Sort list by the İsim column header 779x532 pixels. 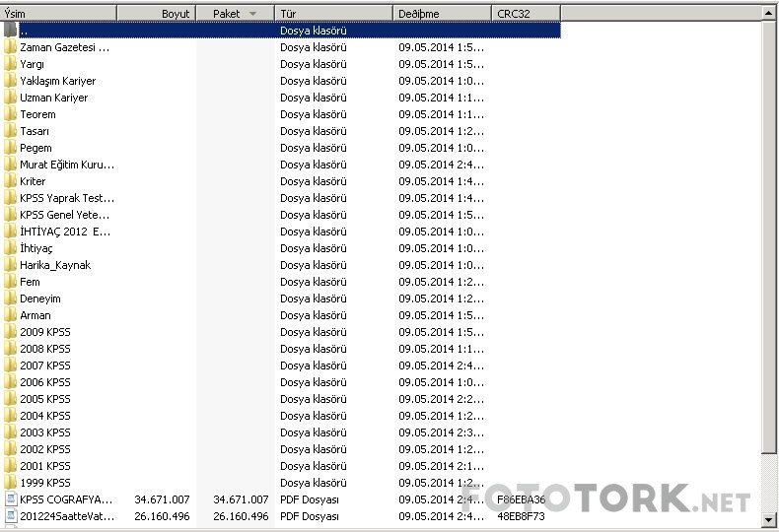pos(58,14)
